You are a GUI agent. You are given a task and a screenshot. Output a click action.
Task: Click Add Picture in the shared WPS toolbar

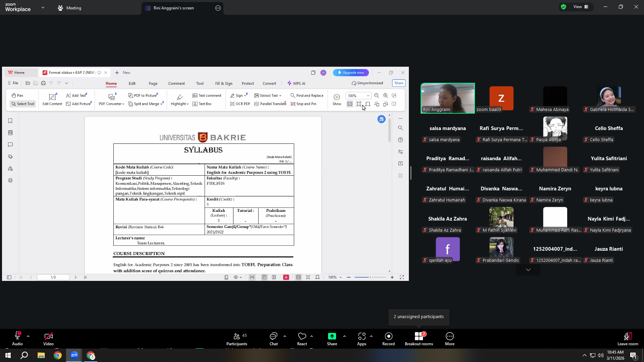click(x=78, y=104)
